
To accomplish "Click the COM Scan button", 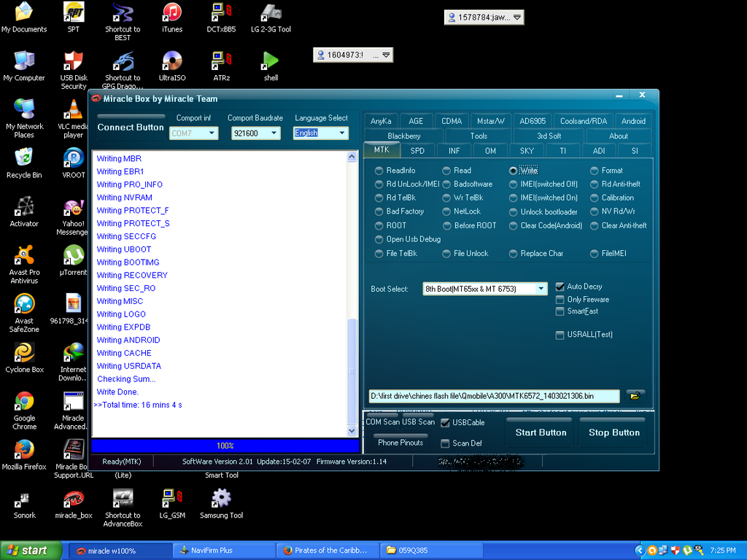I will click(382, 422).
